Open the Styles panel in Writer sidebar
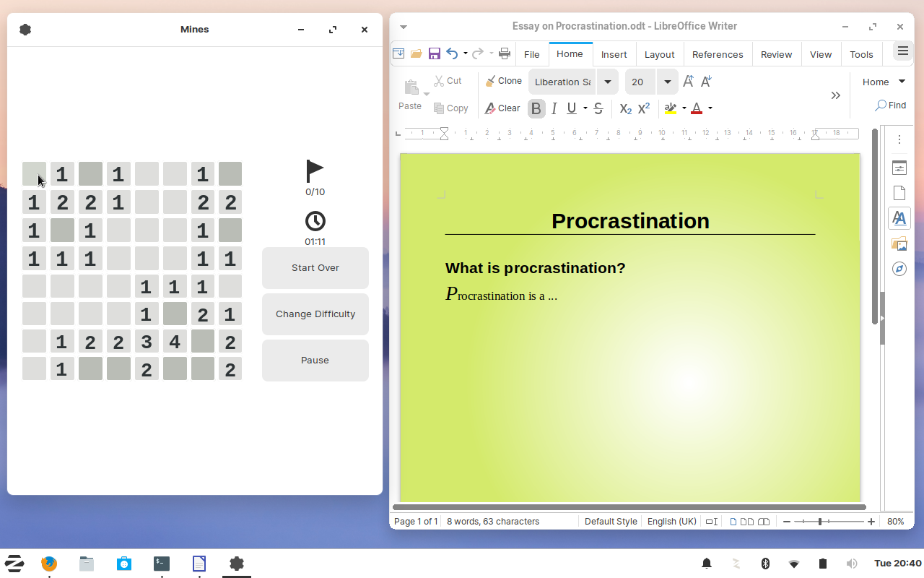Image resolution: width=924 pixels, height=578 pixels. [x=899, y=218]
